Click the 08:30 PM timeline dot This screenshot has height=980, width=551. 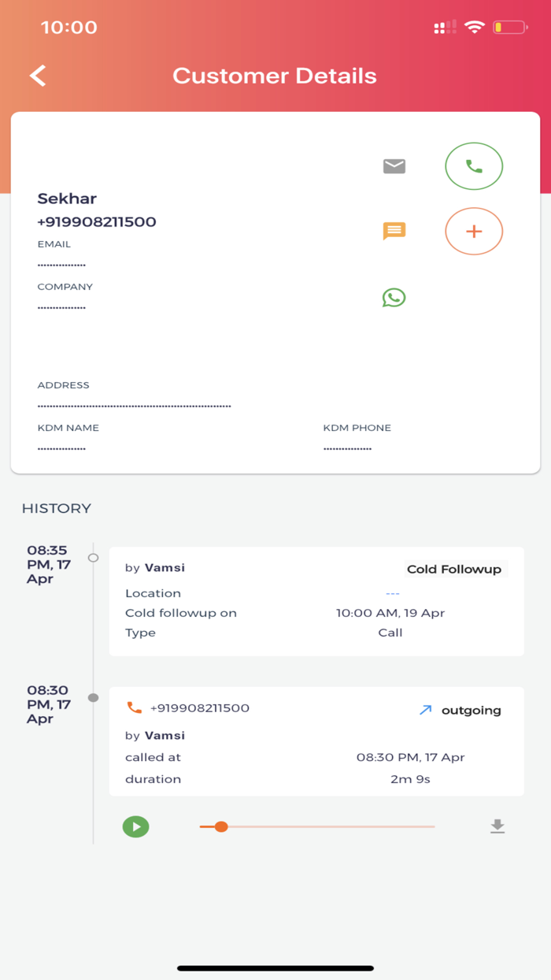tap(92, 696)
